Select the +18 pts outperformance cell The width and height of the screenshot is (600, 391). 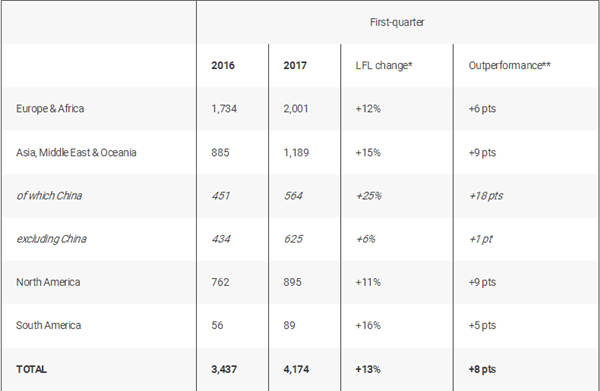pyautogui.click(x=486, y=196)
